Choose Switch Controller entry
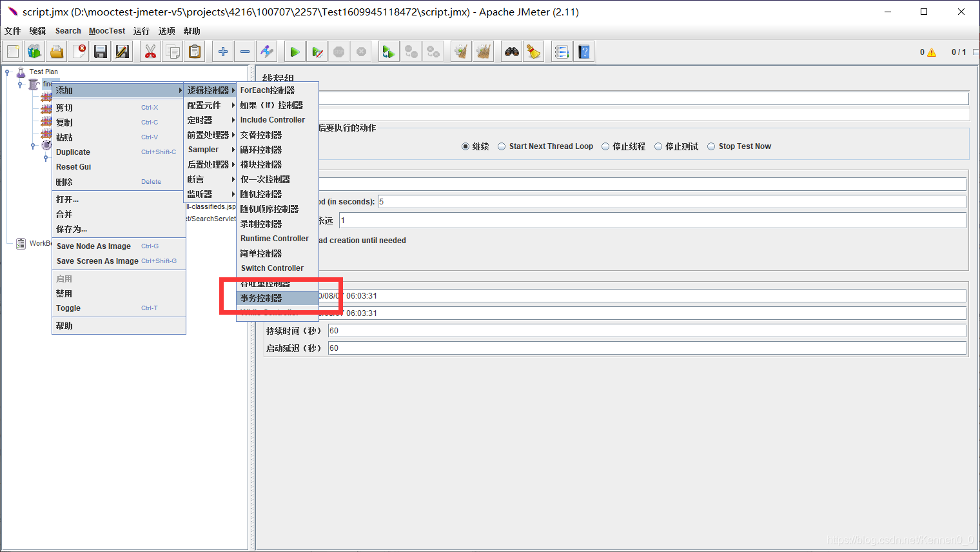The height and width of the screenshot is (552, 980). [278, 268]
